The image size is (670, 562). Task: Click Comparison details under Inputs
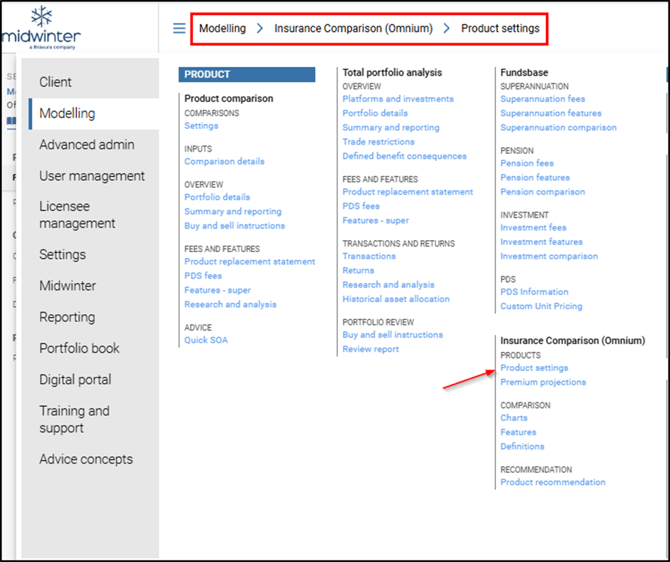[224, 161]
